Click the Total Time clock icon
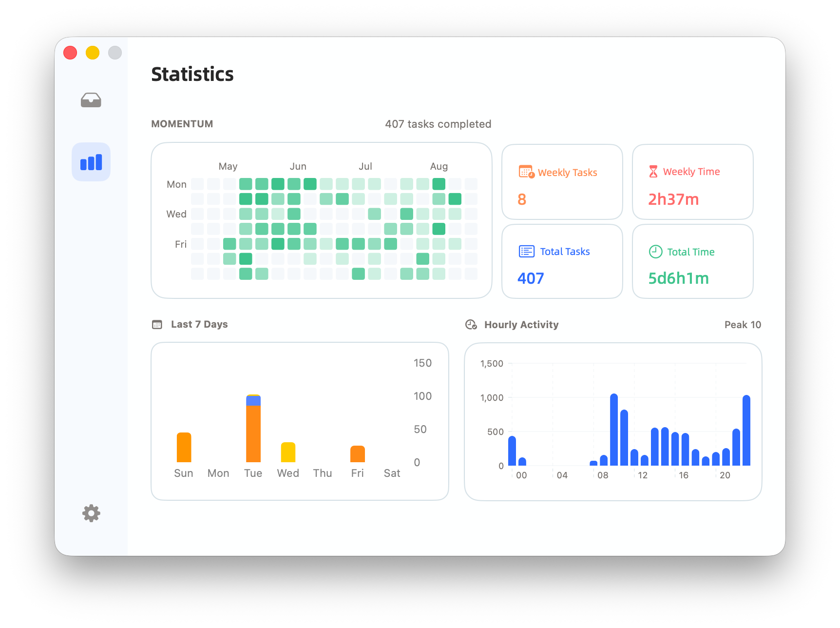The image size is (840, 628). coord(655,252)
